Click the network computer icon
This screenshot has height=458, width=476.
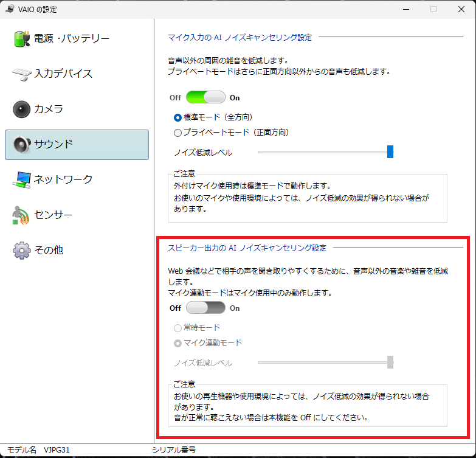click(21, 180)
